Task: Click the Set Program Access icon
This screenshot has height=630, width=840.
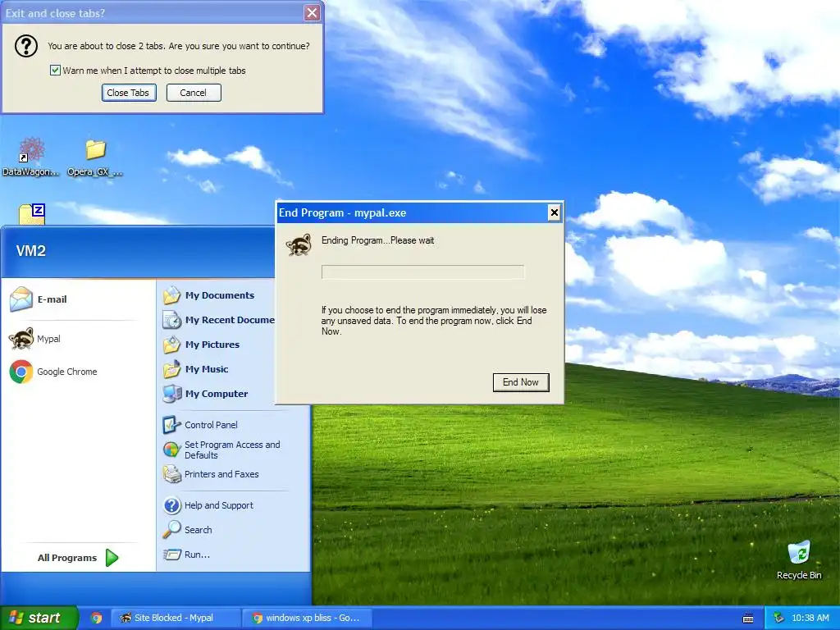Action: point(171,450)
